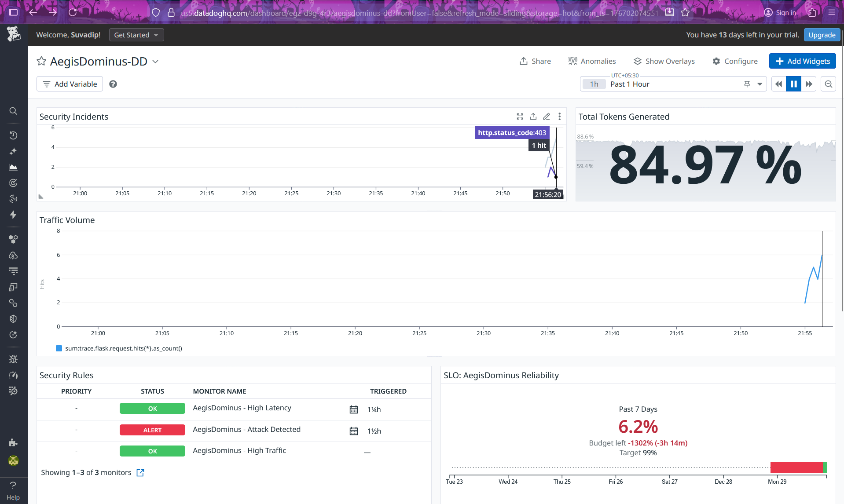The image size is (844, 504).
Task: Pause live dashboard refresh
Action: (x=794, y=84)
